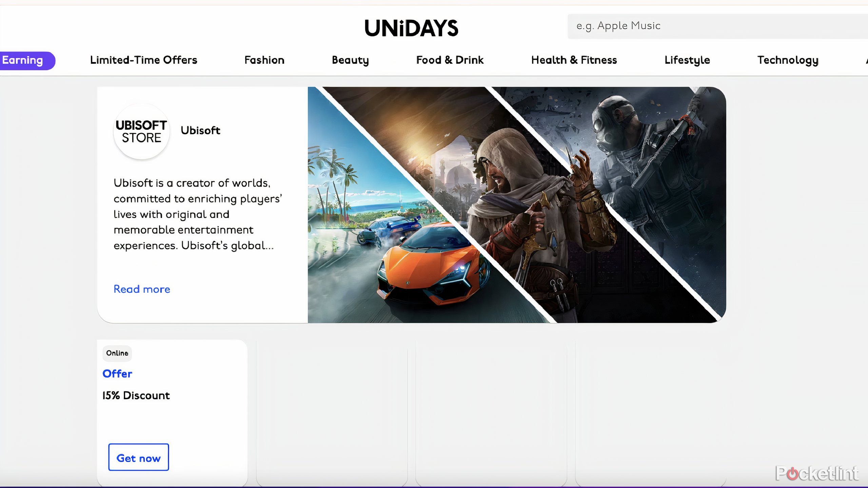Screen dimensions: 868x488
Task: Click Get now button for 15% discount
Action: 138,457
